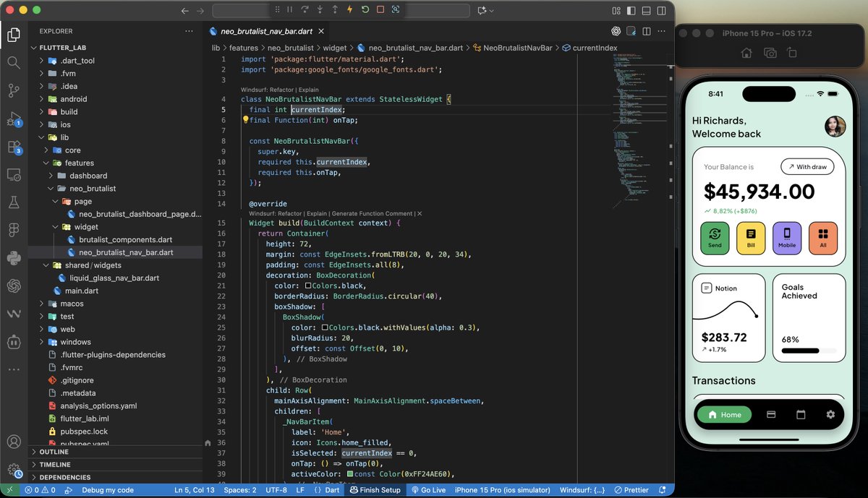The width and height of the screenshot is (868, 498).
Task: Click the widget breadcrumb segment
Action: (334, 48)
